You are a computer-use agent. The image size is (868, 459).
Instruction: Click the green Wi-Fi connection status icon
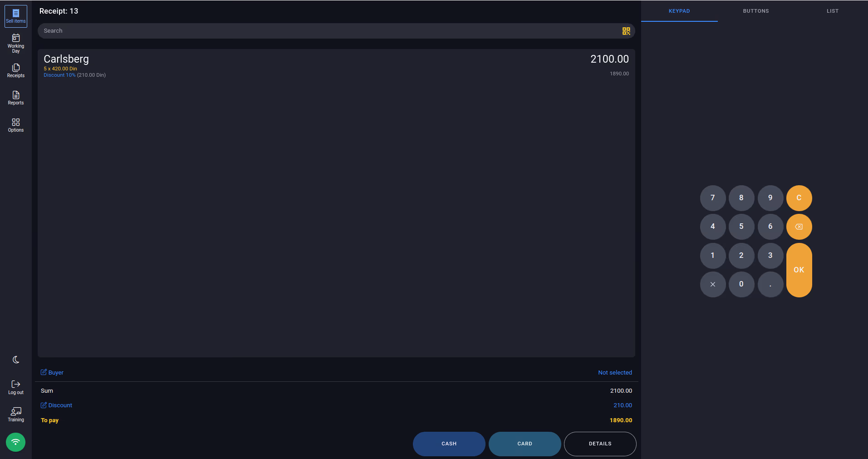click(16, 442)
